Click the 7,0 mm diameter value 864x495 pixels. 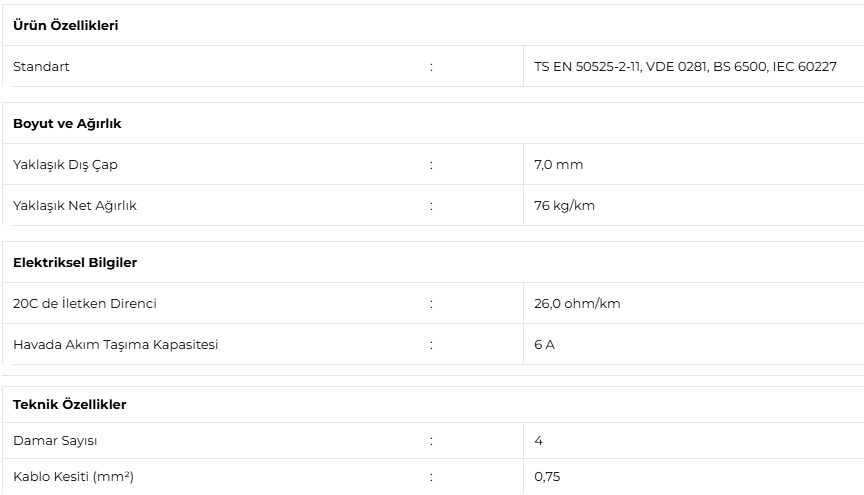[558, 165]
